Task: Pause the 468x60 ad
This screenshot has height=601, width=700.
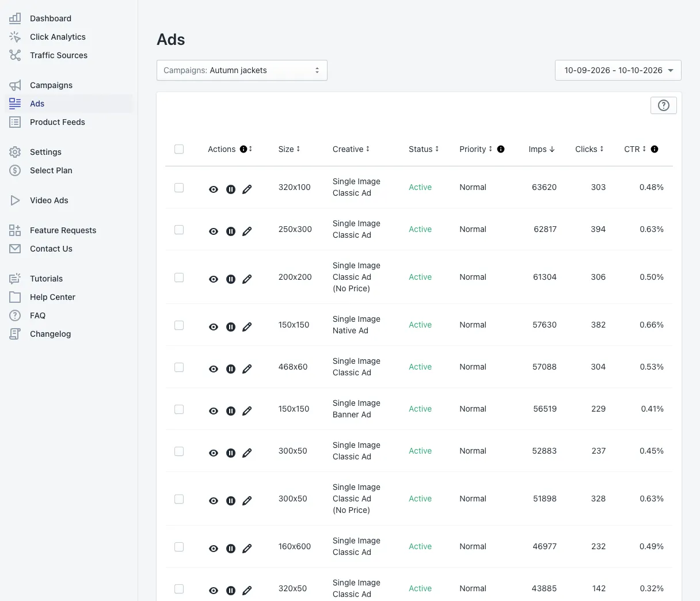Action: (x=231, y=369)
